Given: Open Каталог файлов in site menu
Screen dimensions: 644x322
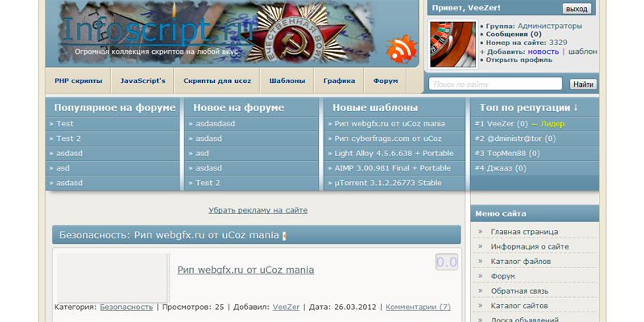Looking at the screenshot, I should point(521,262).
